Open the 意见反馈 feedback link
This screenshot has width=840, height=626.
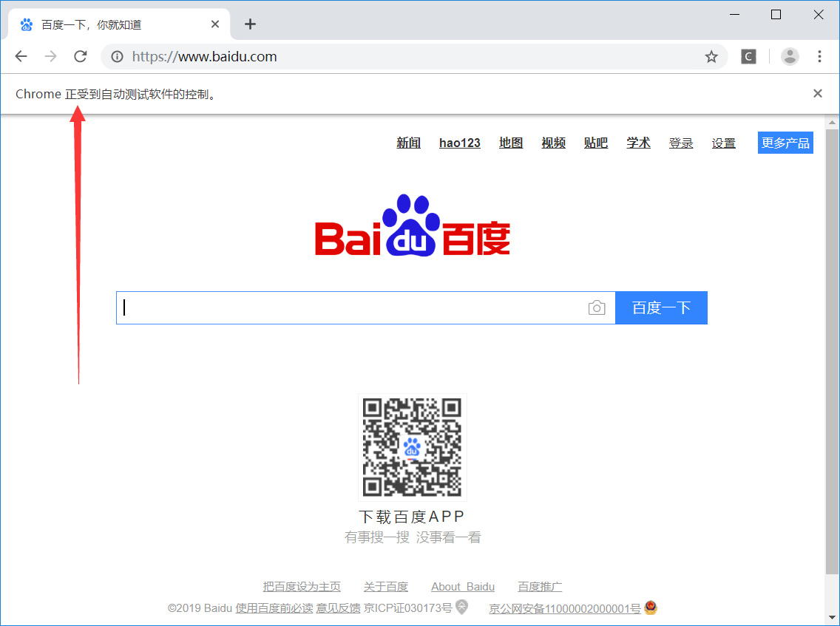click(x=338, y=608)
